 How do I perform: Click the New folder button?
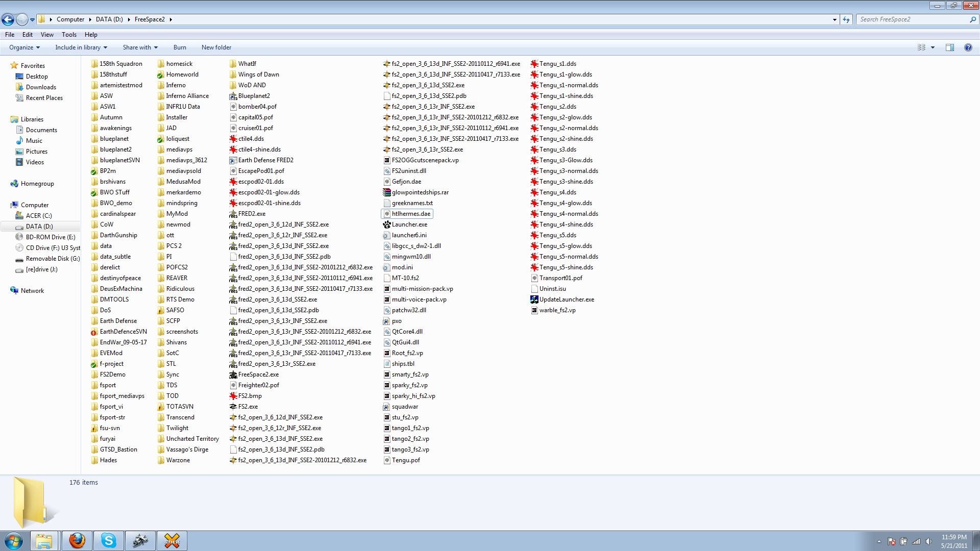(216, 47)
